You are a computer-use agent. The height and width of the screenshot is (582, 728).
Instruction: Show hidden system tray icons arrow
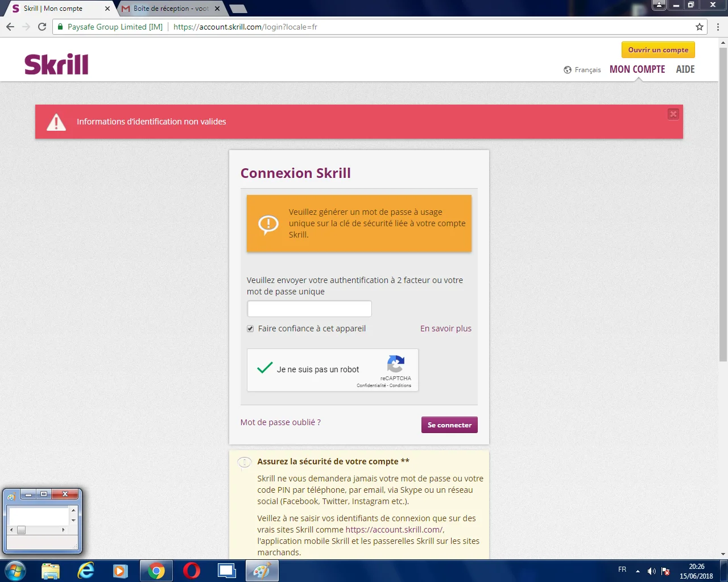(638, 571)
